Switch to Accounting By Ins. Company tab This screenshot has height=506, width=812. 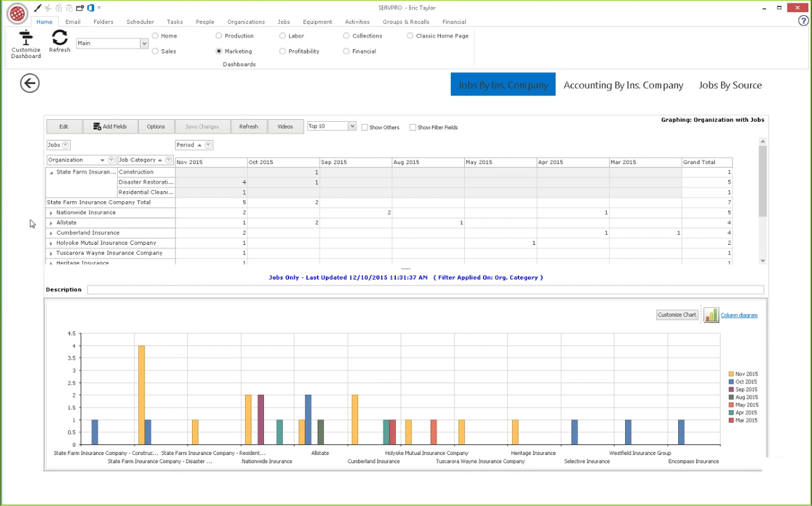[623, 85]
